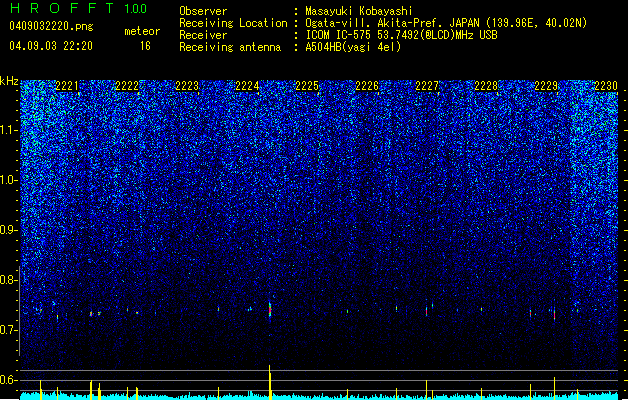Click the 2222 time marker
Image resolution: width=629 pixels, height=400 pixels.
(127, 86)
